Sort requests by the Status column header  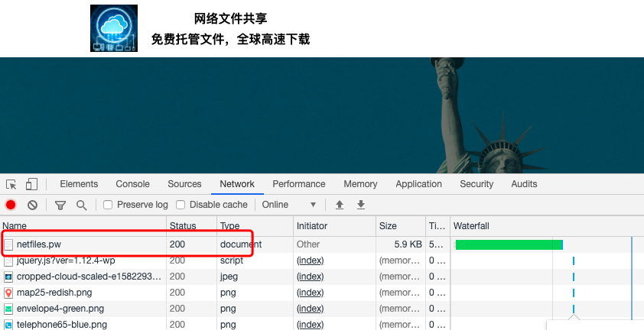point(183,226)
